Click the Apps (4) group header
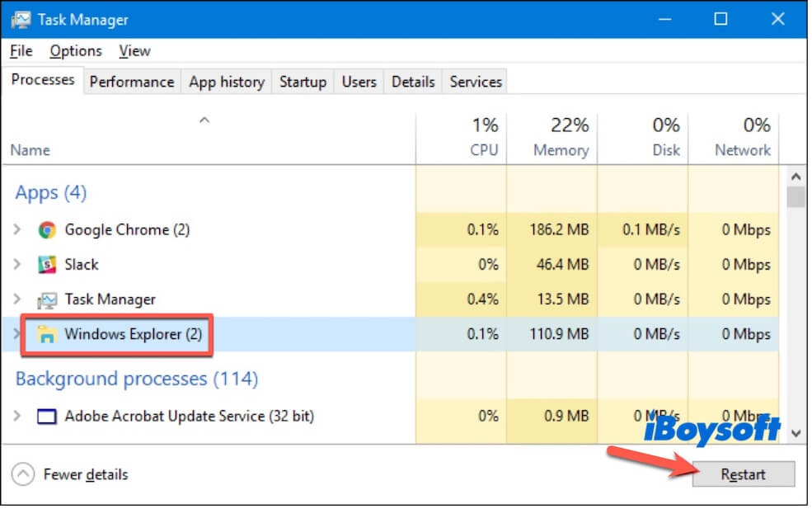Screen dimensions: 812x509 pyautogui.click(x=51, y=193)
